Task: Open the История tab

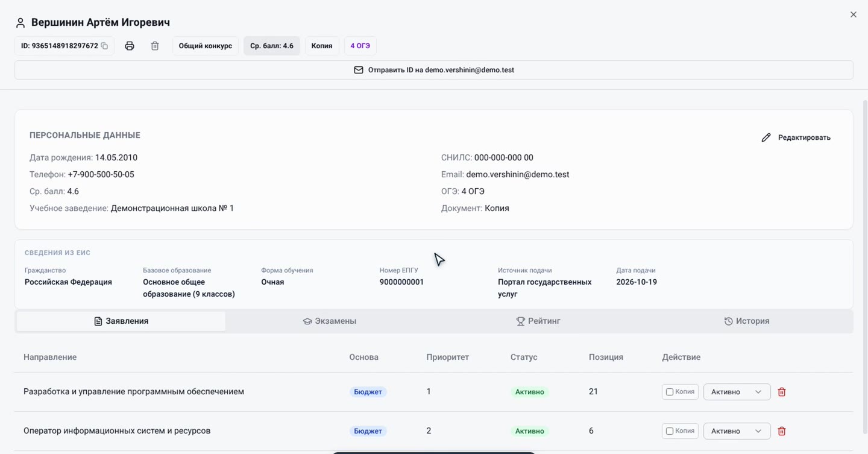Action: (747, 321)
